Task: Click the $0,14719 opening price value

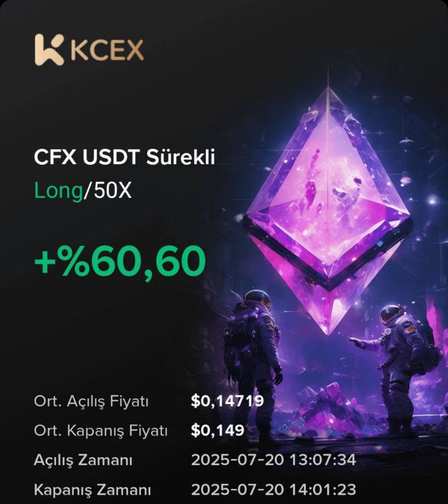Action: click(227, 401)
